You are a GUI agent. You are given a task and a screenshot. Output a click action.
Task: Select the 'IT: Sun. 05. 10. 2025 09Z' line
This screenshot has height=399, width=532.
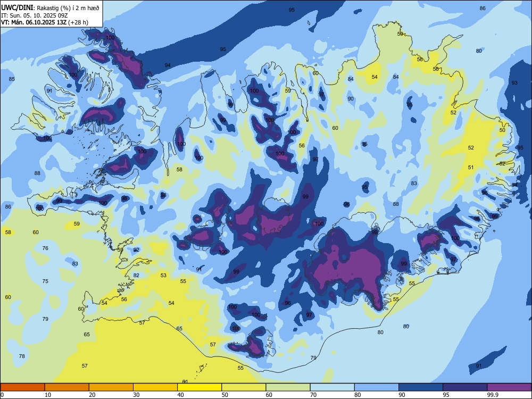[x=35, y=15]
